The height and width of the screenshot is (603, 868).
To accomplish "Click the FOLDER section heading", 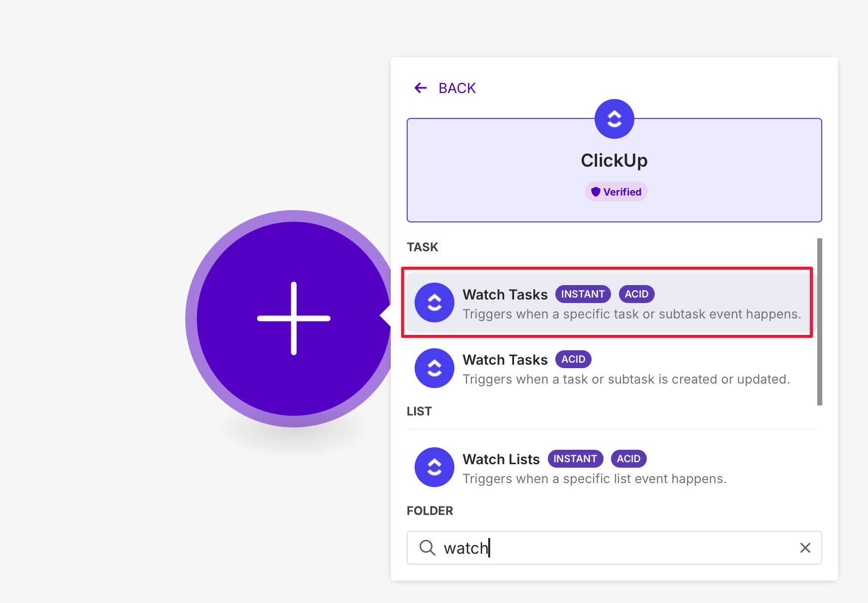I will click(x=430, y=511).
